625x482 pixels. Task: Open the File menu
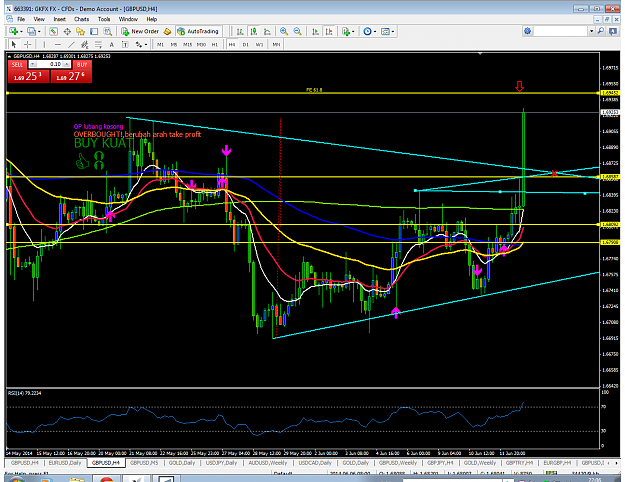tap(21, 19)
